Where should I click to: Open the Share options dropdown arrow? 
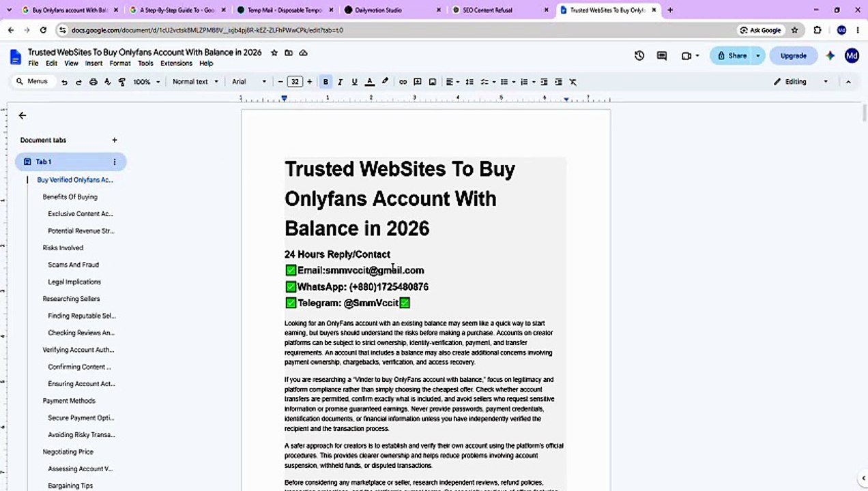757,56
